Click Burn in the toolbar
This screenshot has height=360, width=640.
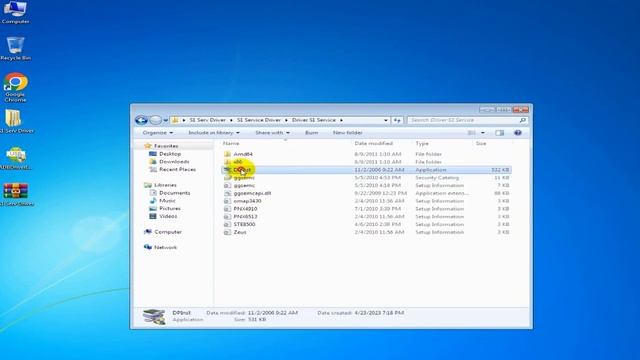[311, 133]
